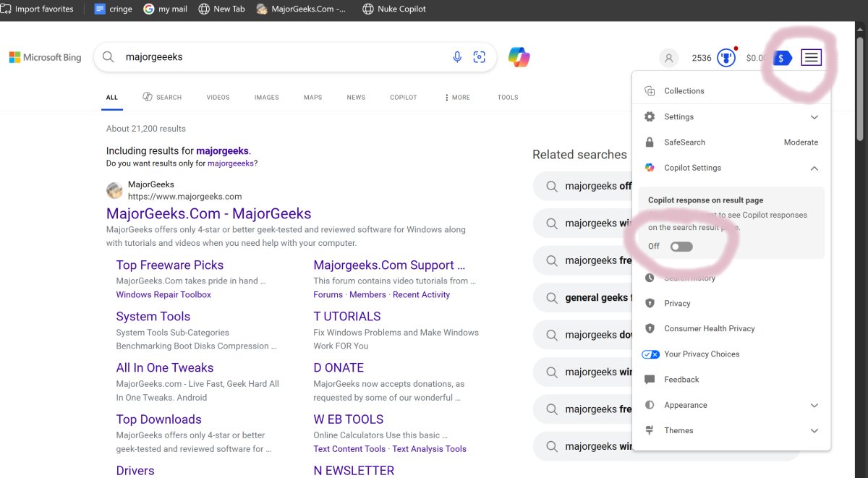Open the Drivers link
This screenshot has width=868, height=478.
135,471
